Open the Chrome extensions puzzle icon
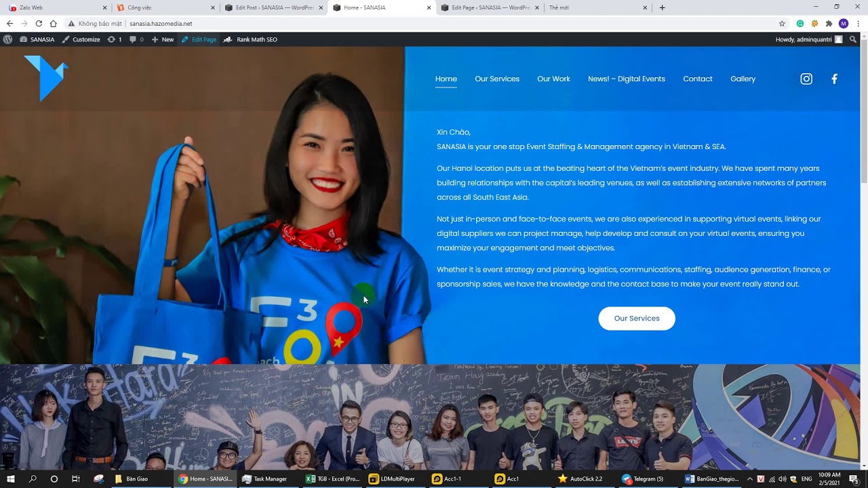Image resolution: width=868 pixels, height=488 pixels. coord(829,24)
